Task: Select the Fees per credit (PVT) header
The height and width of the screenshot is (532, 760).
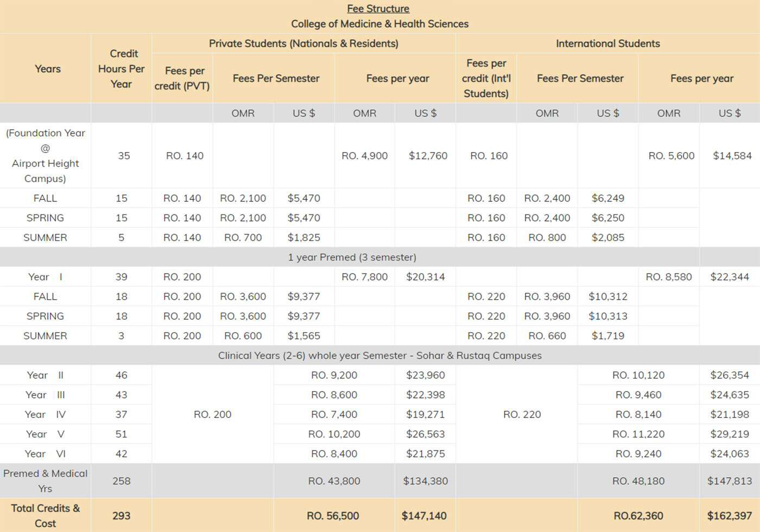Action: click(x=182, y=78)
